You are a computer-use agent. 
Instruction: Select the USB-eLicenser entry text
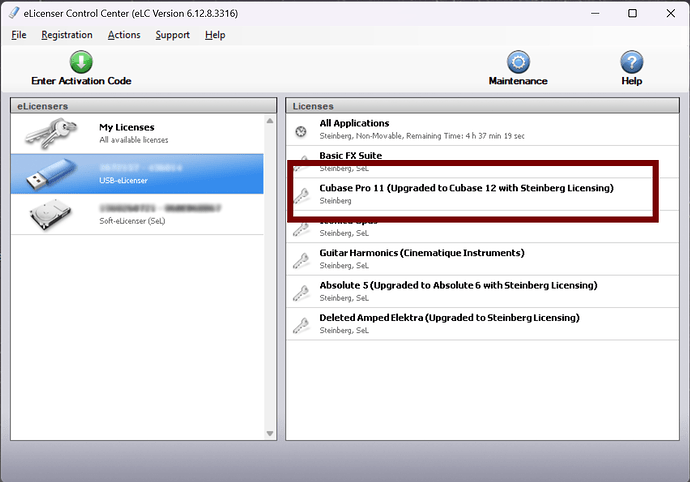[x=123, y=180]
